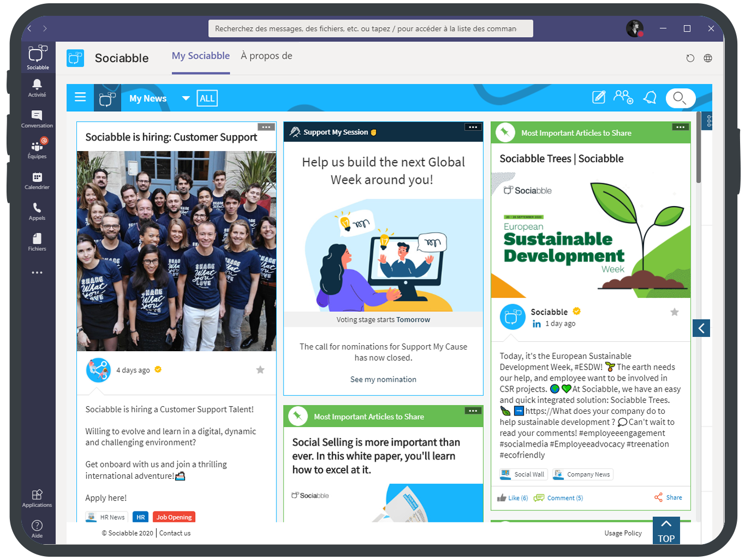
Task: Open the Activité bell in sidebar
Action: pyautogui.click(x=37, y=87)
